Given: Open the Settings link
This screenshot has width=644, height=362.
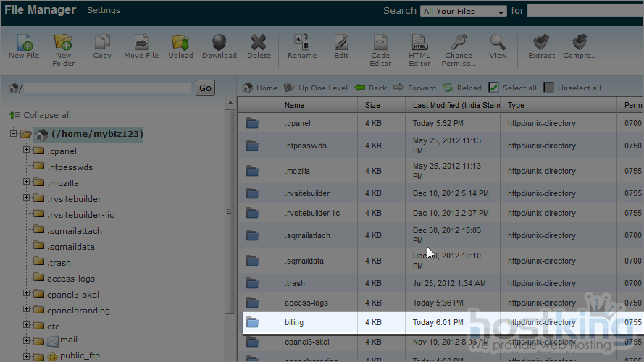Looking at the screenshot, I should 104,11.
